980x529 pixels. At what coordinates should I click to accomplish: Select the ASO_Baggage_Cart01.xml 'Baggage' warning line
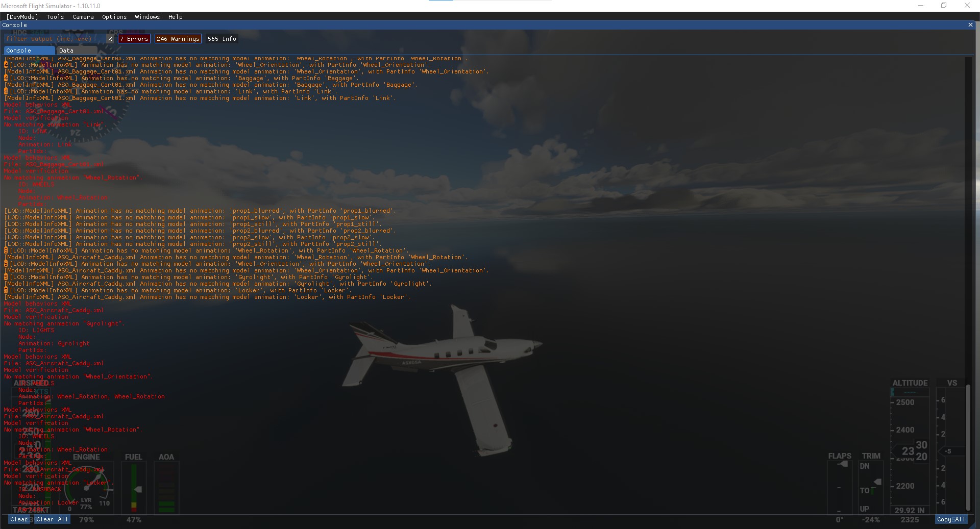click(x=211, y=85)
